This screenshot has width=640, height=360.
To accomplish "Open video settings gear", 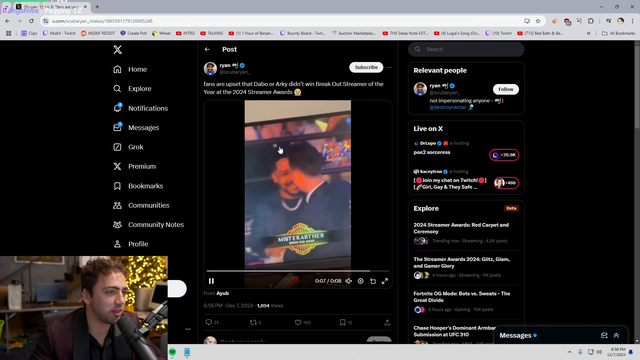I will pyautogui.click(x=360, y=281).
